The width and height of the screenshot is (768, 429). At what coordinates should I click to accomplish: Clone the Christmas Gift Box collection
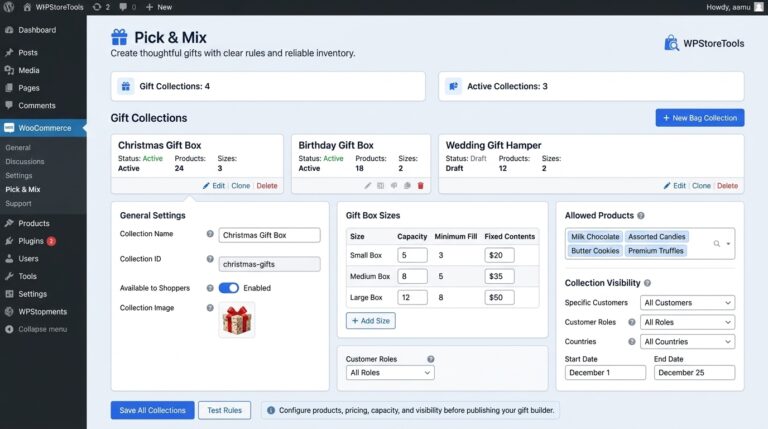[x=240, y=186]
